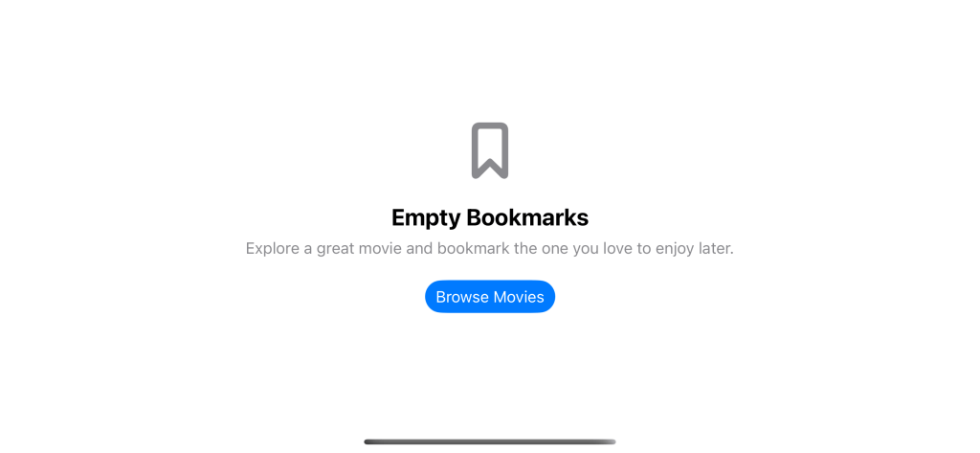980x453 pixels.
Task: Click the blue pill-shaped button
Action: 490,297
